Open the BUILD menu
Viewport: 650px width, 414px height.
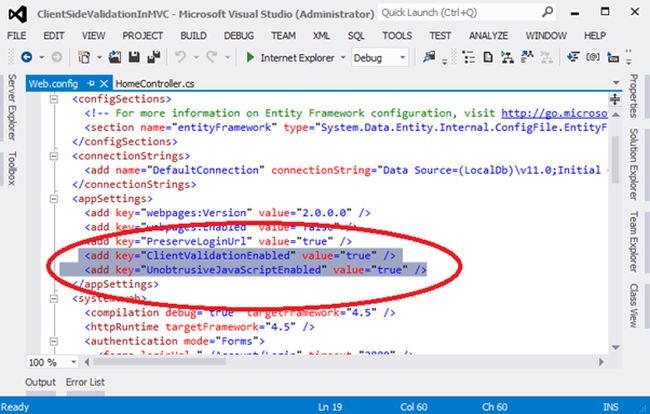coord(193,36)
